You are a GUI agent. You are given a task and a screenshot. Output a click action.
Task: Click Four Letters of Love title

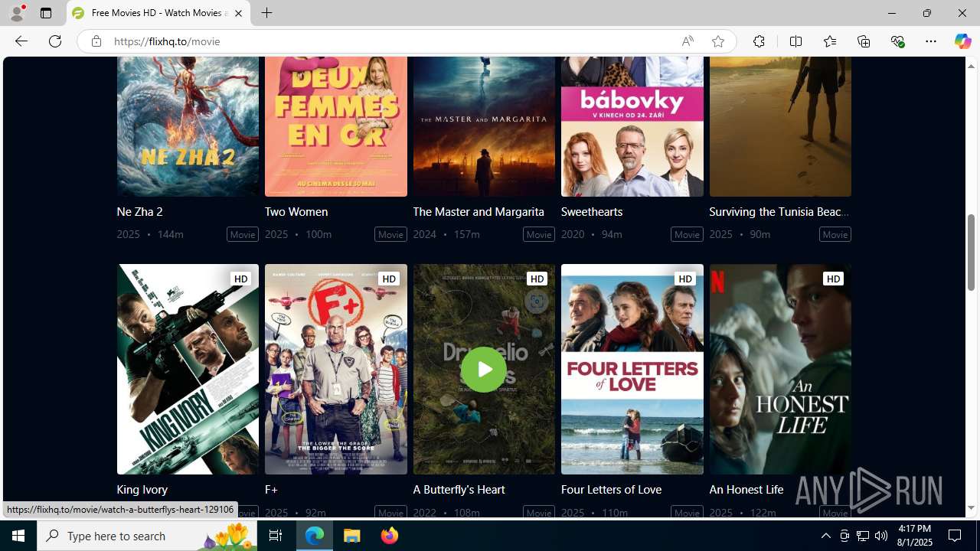point(611,489)
